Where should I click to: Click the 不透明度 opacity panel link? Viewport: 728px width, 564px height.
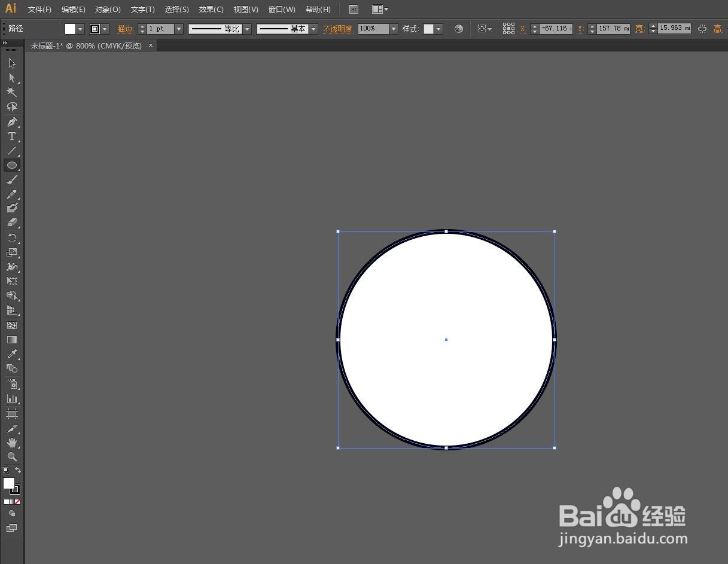click(339, 29)
